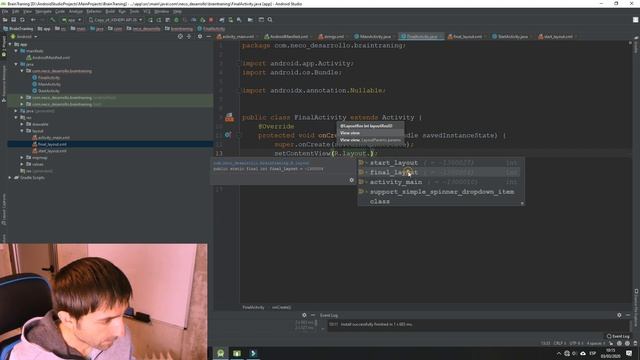Expand the values folder arrow

coord(22,164)
